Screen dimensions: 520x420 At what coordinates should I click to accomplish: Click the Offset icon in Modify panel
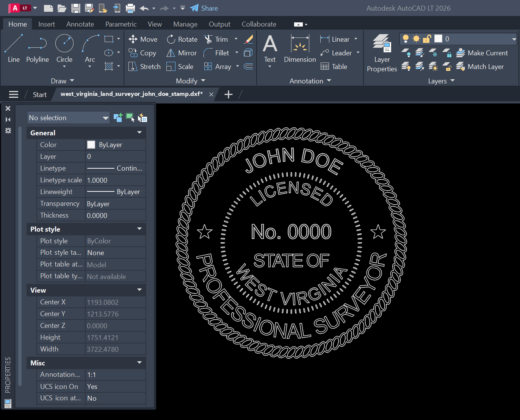point(249,66)
